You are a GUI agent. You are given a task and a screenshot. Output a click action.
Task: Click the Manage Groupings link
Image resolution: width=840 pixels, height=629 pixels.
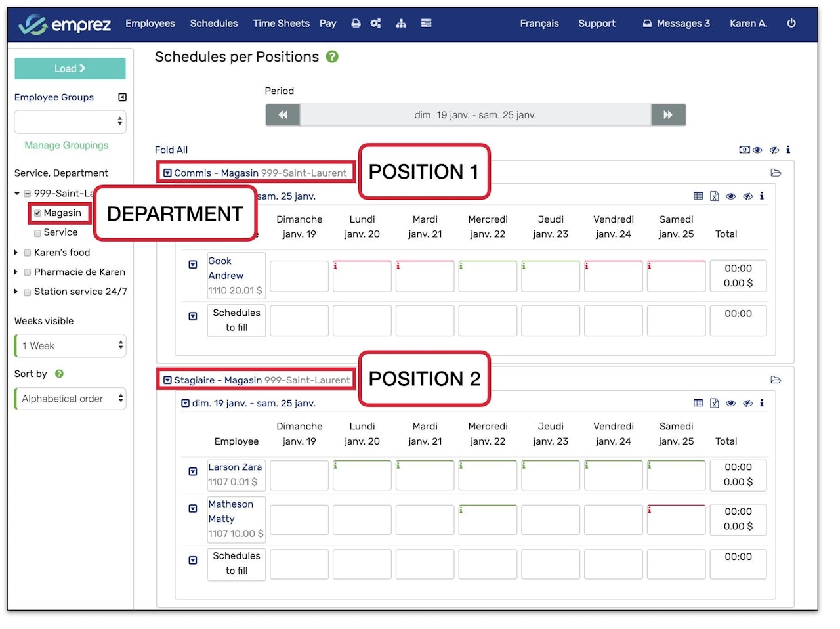[x=66, y=145]
